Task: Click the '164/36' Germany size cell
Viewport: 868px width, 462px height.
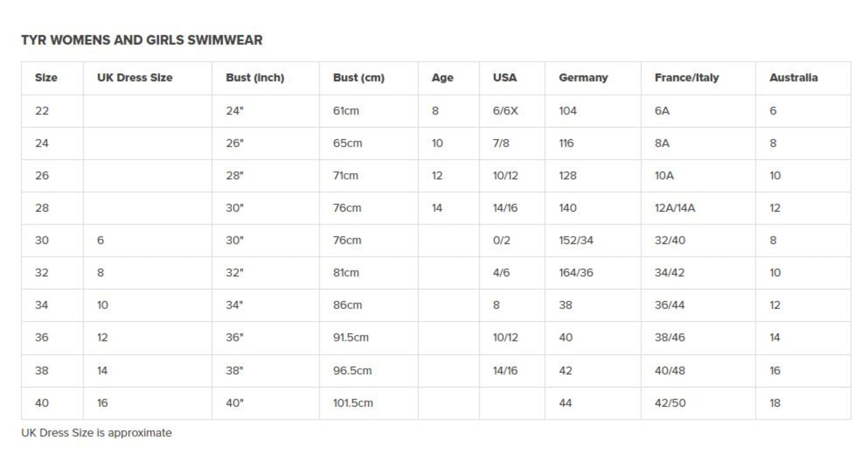Action: 576,273
